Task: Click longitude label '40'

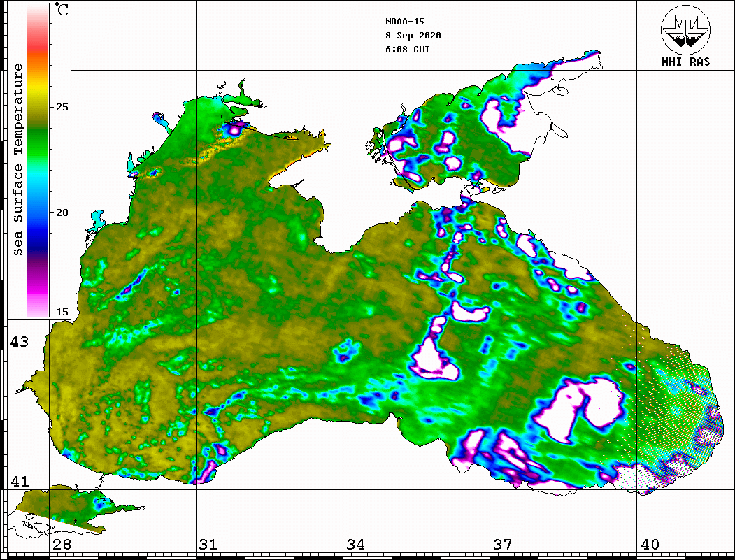Action: tap(650, 545)
